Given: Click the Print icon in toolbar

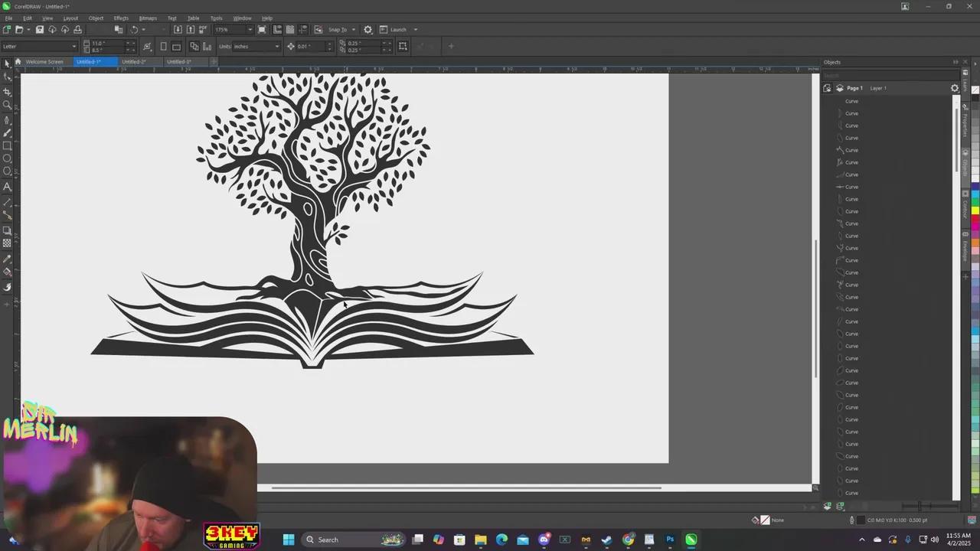Looking at the screenshot, I should pyautogui.click(x=77, y=30).
